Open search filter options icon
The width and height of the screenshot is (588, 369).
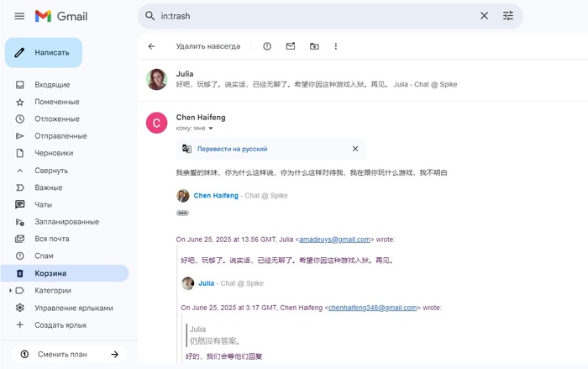click(x=508, y=16)
